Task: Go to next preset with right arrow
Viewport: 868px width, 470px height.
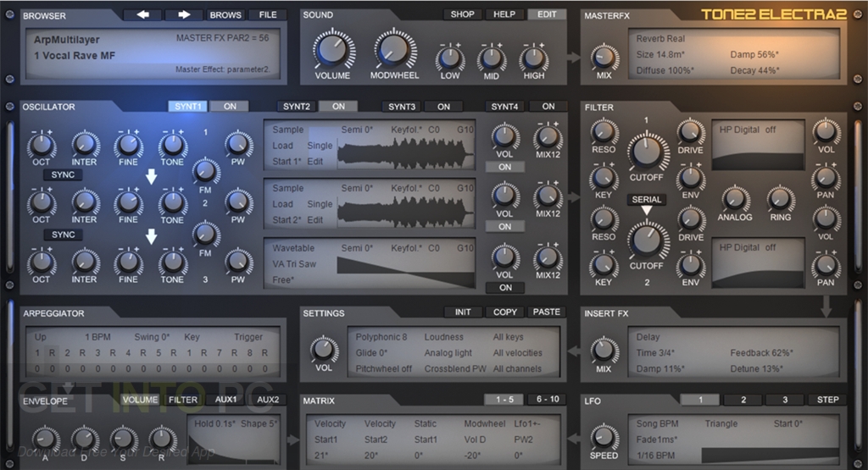Action: click(x=184, y=15)
